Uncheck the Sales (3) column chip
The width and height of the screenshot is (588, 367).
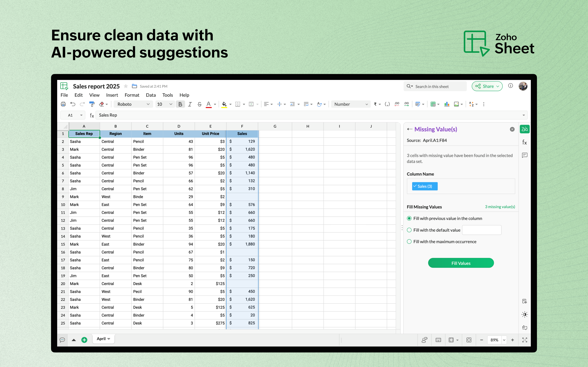424,186
